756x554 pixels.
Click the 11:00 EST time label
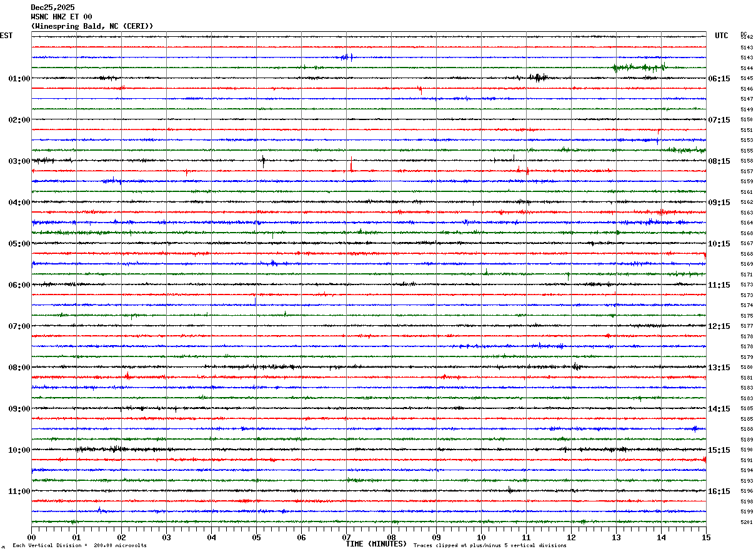point(19,491)
